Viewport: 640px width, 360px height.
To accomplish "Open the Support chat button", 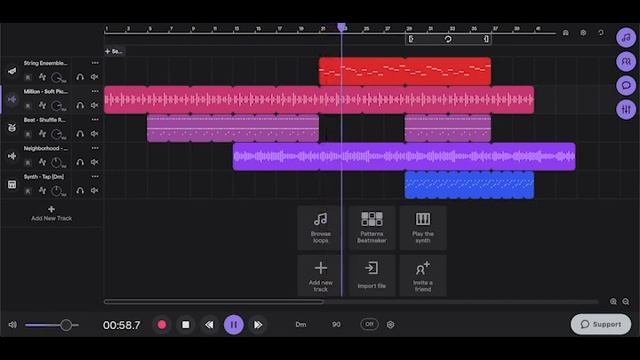I will point(601,324).
